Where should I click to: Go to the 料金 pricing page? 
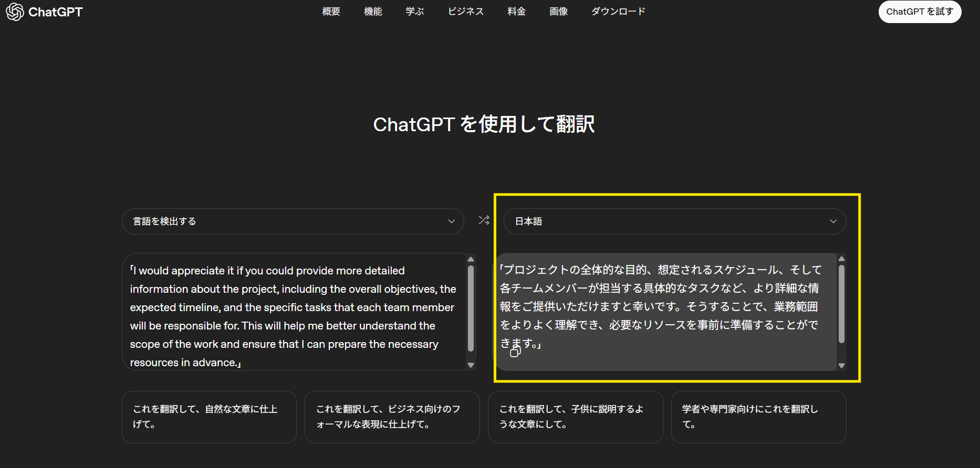516,12
